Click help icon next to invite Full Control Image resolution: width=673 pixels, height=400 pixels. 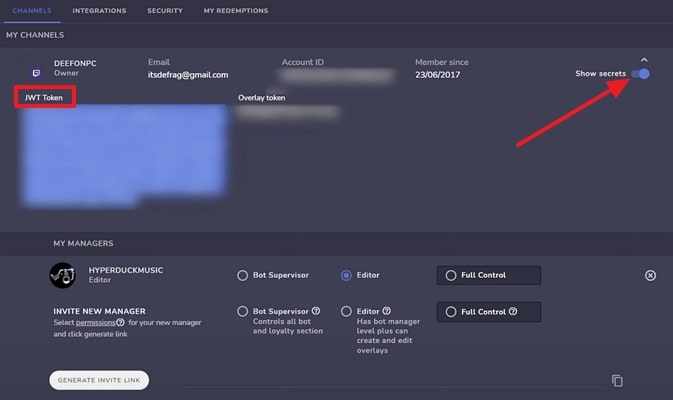point(513,311)
